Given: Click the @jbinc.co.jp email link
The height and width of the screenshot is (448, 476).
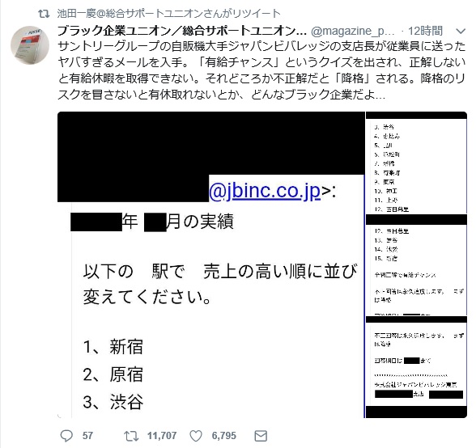Looking at the screenshot, I should [x=265, y=191].
